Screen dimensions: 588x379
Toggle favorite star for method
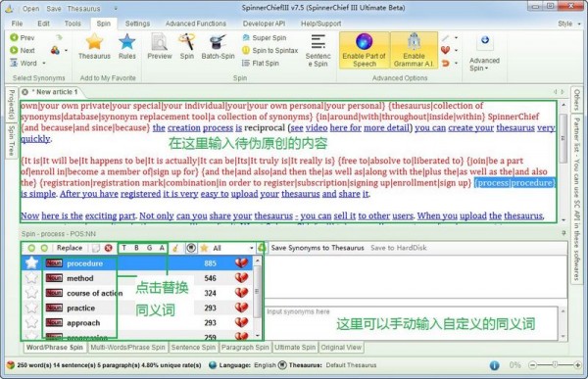click(x=31, y=278)
